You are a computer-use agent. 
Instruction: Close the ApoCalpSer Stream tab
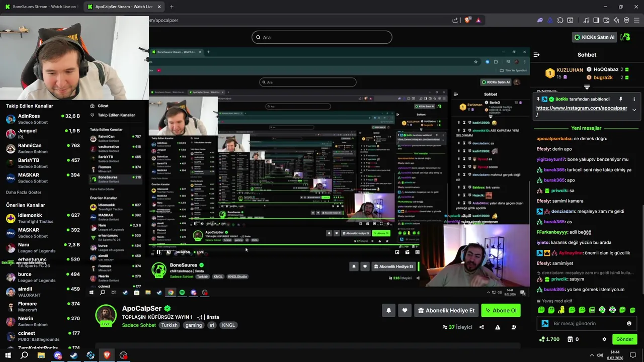click(159, 7)
